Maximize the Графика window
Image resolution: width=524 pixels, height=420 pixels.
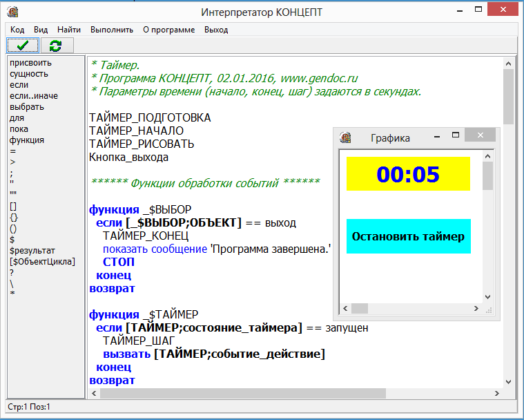456,135
